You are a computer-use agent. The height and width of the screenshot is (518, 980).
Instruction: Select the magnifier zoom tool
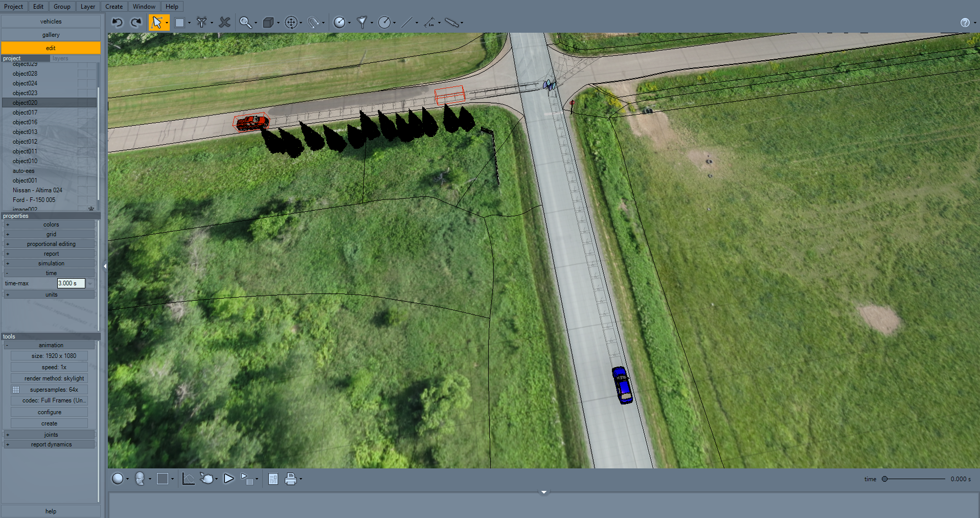[245, 22]
